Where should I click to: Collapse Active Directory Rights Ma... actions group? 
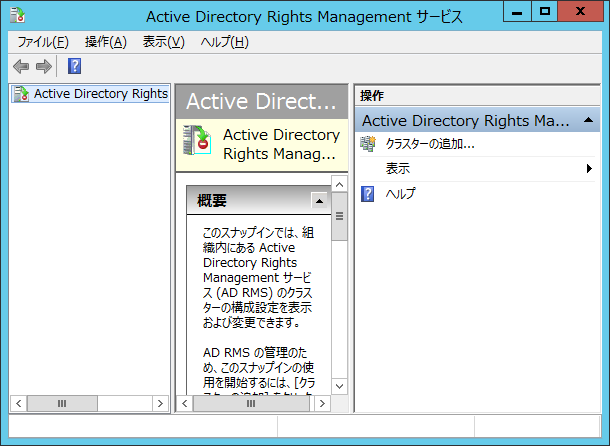(x=589, y=120)
